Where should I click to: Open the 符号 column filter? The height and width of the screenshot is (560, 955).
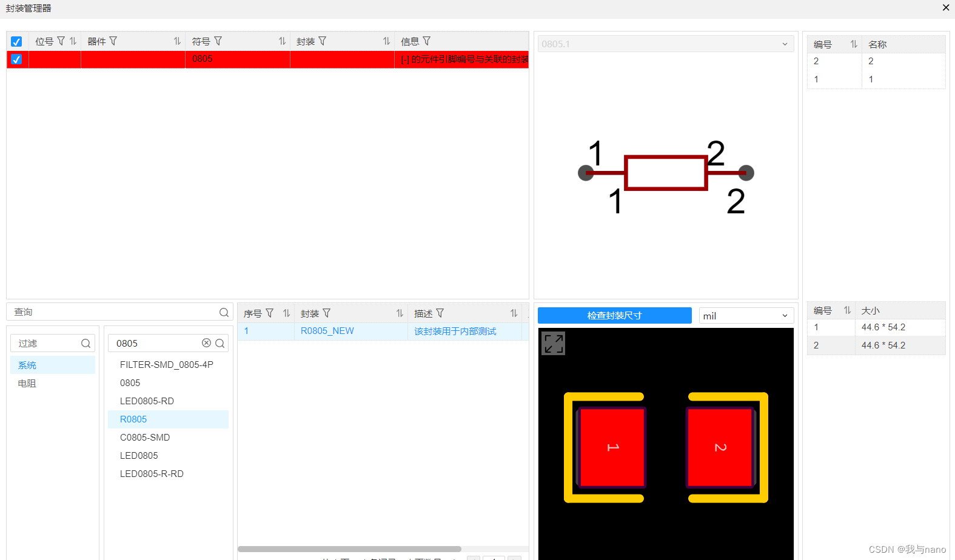(218, 41)
